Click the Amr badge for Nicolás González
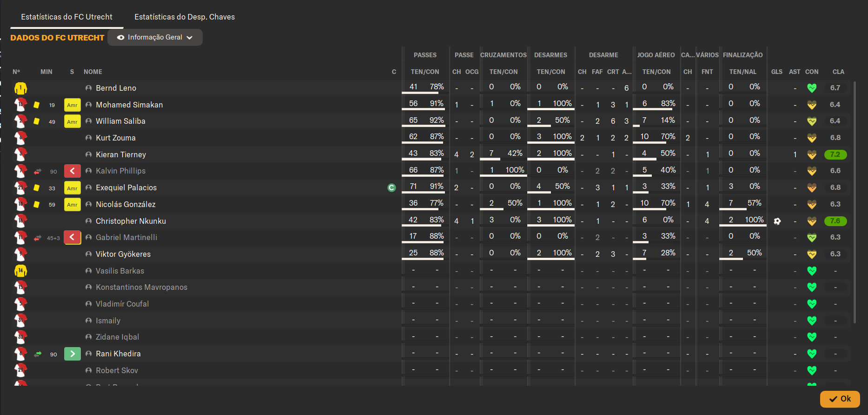The width and height of the screenshot is (868, 415). (72, 205)
